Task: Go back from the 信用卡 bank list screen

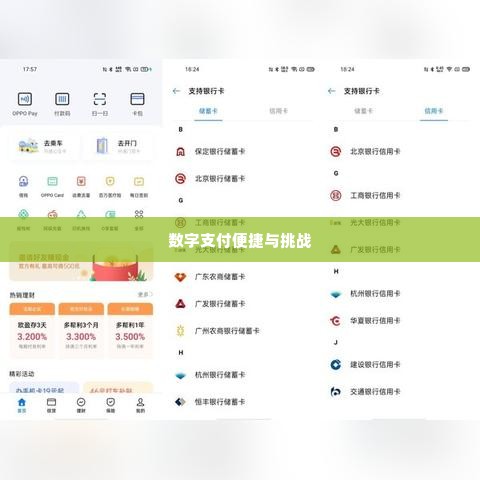Action: click(332, 91)
